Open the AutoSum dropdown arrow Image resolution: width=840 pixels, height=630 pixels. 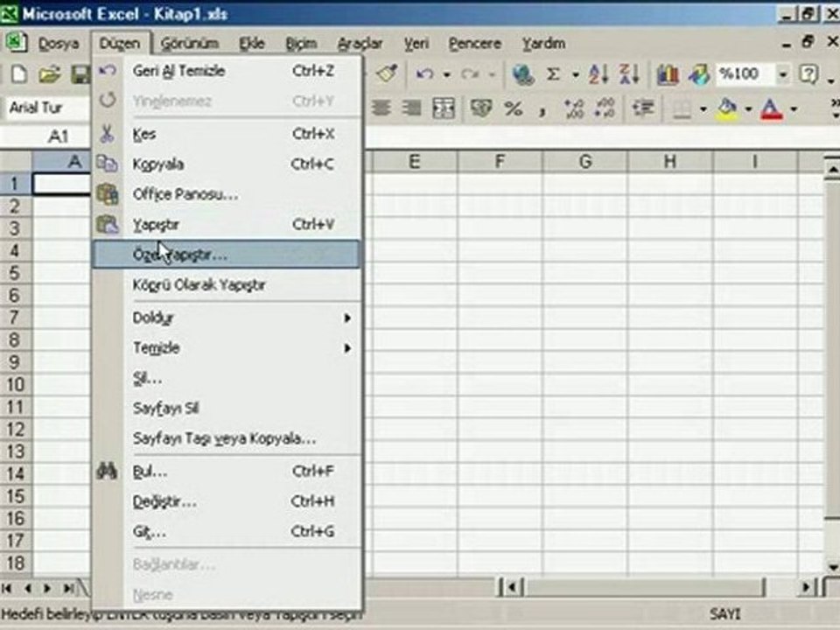[x=576, y=74]
